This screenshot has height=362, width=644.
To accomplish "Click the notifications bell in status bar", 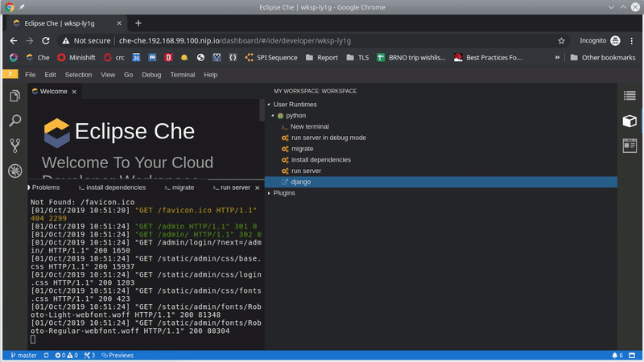I will pos(617,356).
